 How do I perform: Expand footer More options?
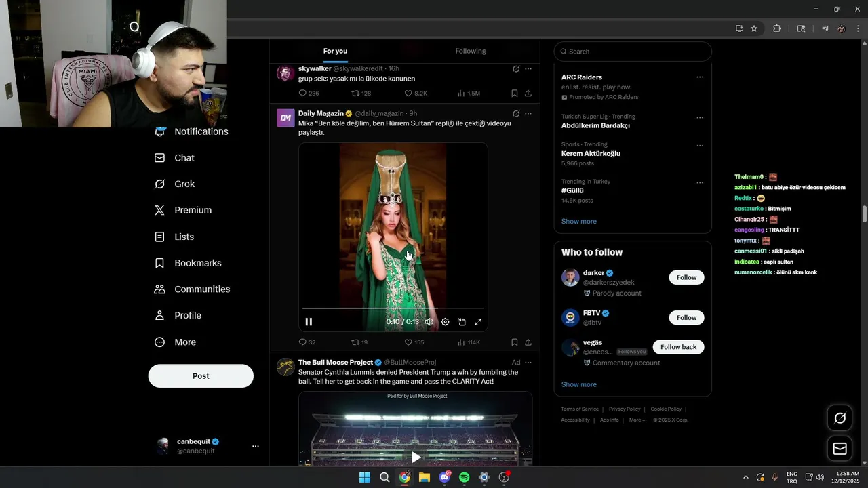637,420
